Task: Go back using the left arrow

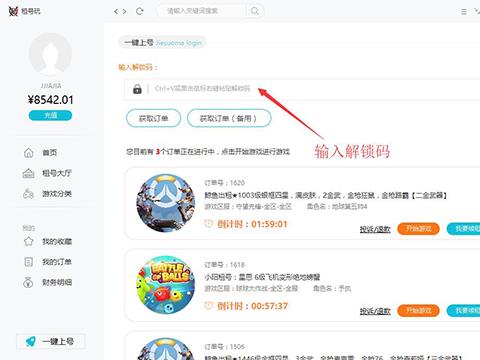Action: (116, 11)
